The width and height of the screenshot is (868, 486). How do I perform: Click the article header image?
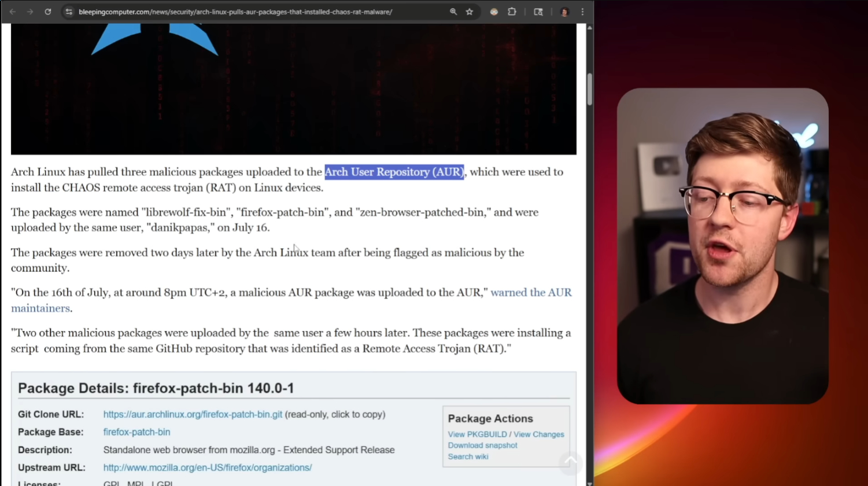coord(294,89)
